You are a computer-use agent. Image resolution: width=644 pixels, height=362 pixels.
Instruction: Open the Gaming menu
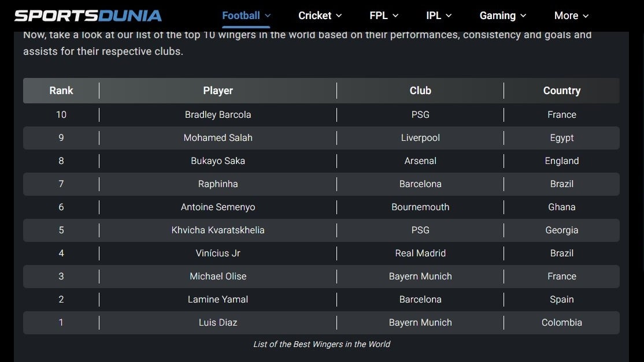pos(503,16)
